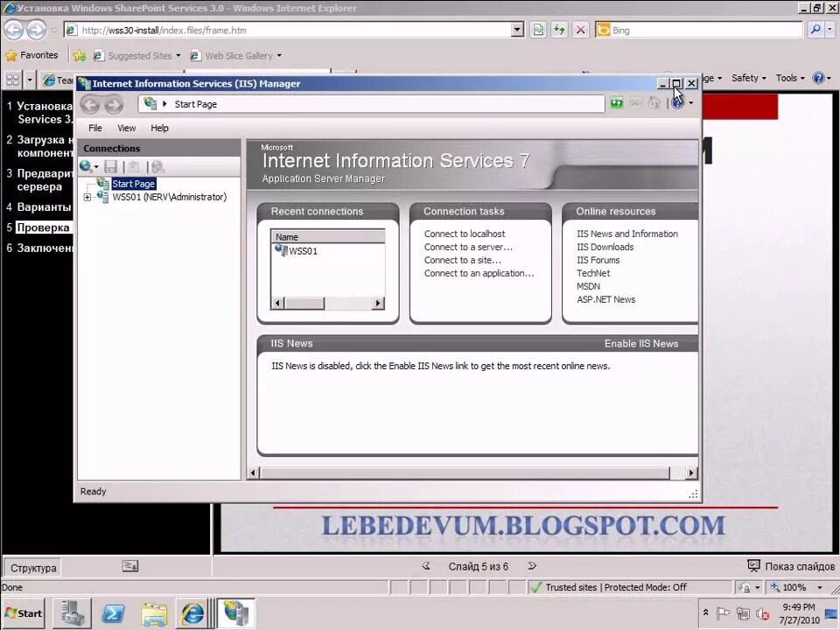Click the Windows Start button
Viewport: 840px width, 630px height.
pyautogui.click(x=23, y=613)
